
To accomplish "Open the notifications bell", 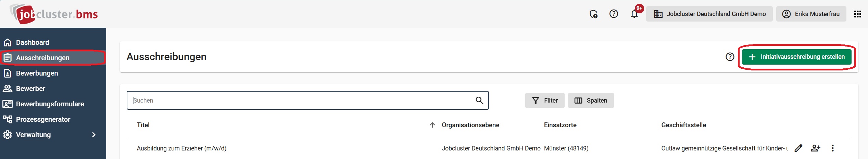I will 634,14.
